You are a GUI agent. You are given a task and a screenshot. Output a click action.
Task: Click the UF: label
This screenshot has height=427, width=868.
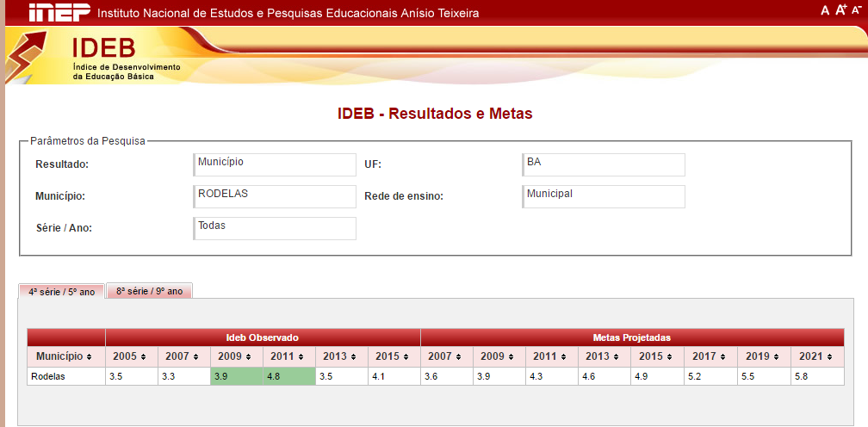click(371, 164)
